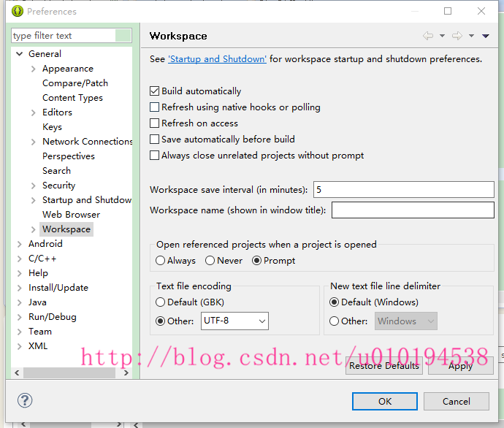Click the Restore Defaults button
The width and height of the screenshot is (504, 428).
(384, 366)
